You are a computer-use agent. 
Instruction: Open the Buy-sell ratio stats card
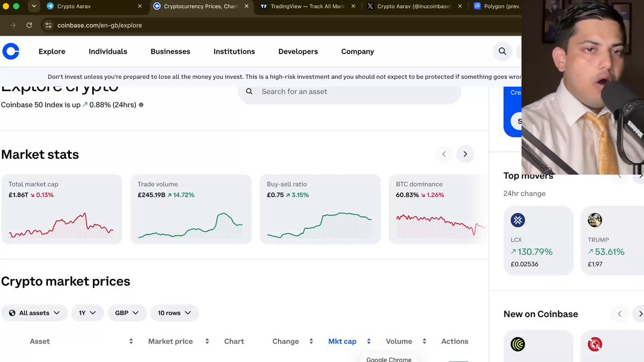(x=320, y=209)
